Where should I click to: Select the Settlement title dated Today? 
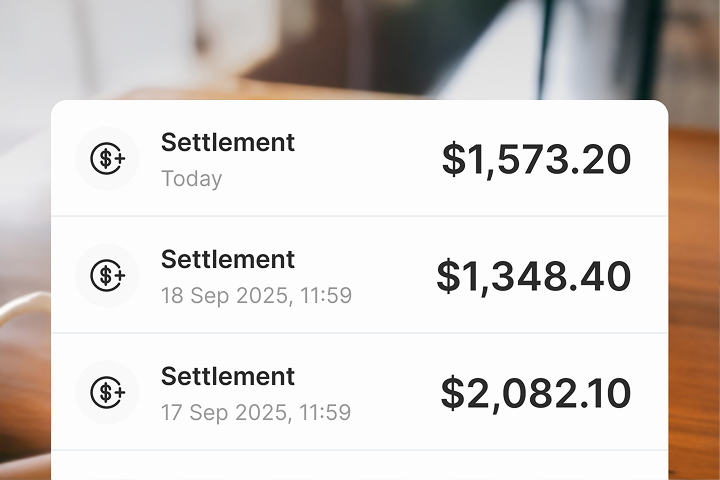pos(228,143)
